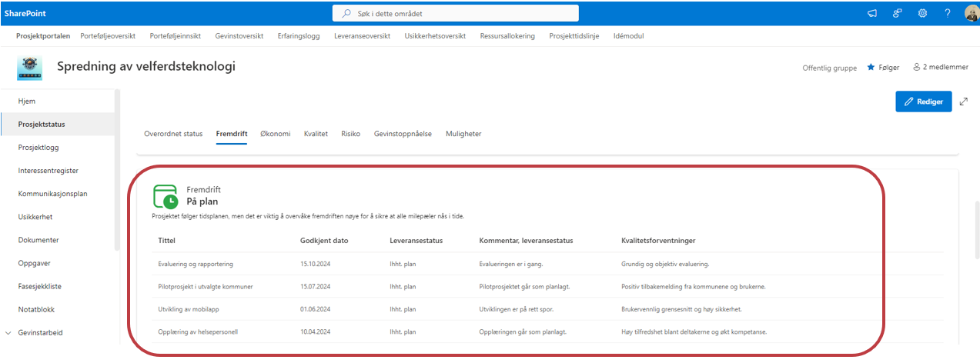Click the Fremdrift calendar clock icon
980x363 pixels.
click(166, 196)
